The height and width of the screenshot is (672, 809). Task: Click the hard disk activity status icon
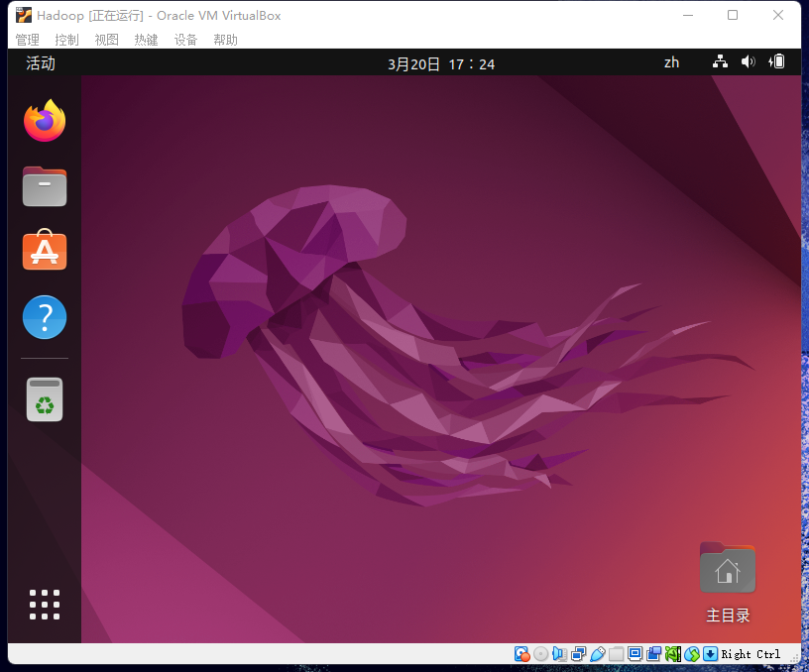522,654
